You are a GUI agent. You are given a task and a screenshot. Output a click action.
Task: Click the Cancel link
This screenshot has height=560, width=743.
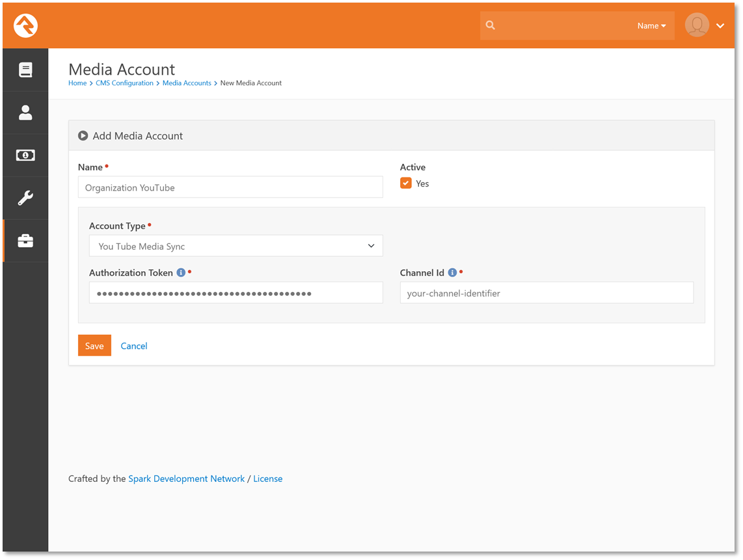[x=134, y=346]
